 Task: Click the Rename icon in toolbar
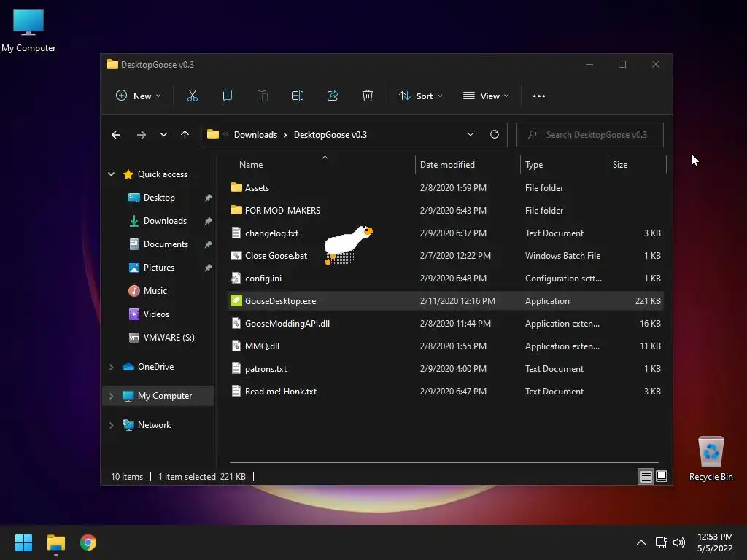[298, 96]
